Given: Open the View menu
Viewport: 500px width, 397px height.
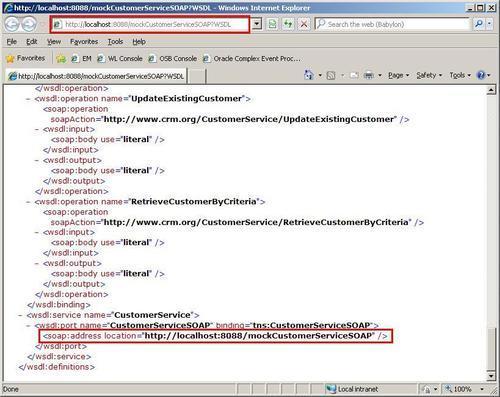Looking at the screenshot, I should tap(54, 42).
